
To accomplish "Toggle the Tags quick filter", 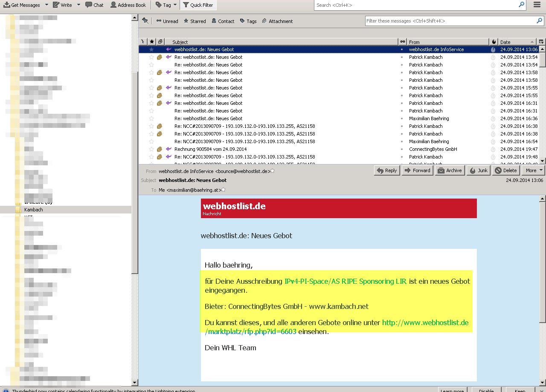I will (x=248, y=21).
